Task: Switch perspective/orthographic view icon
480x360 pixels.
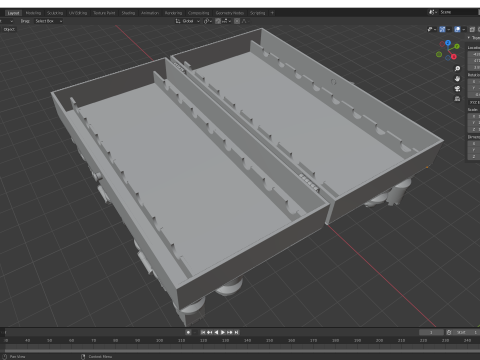Action: point(457,99)
